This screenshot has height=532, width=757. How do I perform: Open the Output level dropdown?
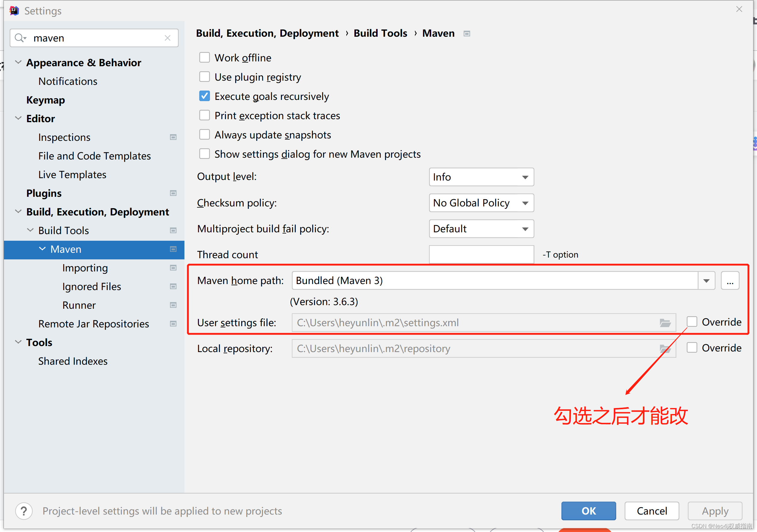(481, 177)
